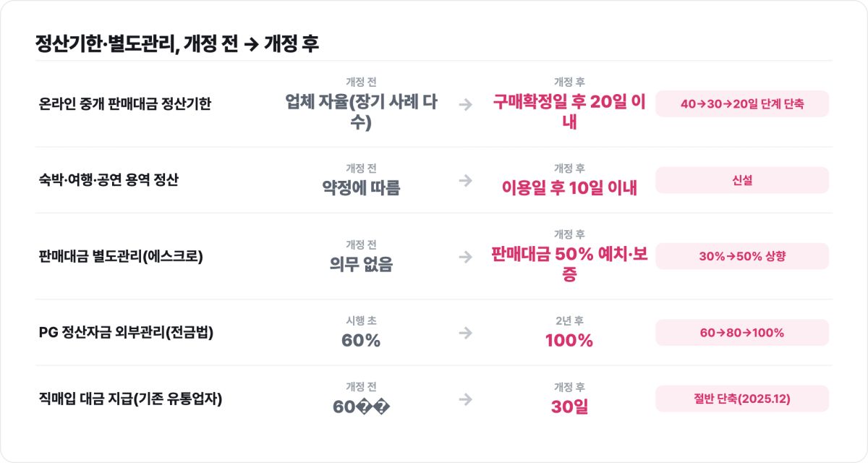Click the arrow in the 정산기한 row

(466, 104)
